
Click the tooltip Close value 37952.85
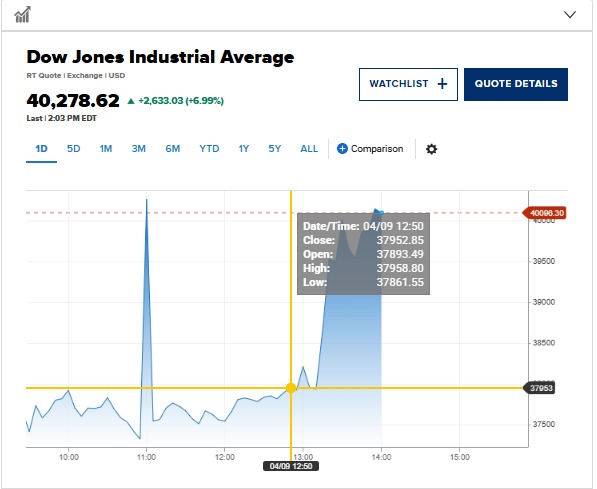tap(400, 240)
